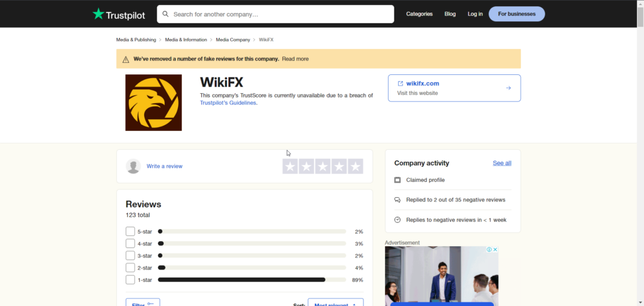The height and width of the screenshot is (306, 644).
Task: Click Log in
Action: [x=475, y=14]
